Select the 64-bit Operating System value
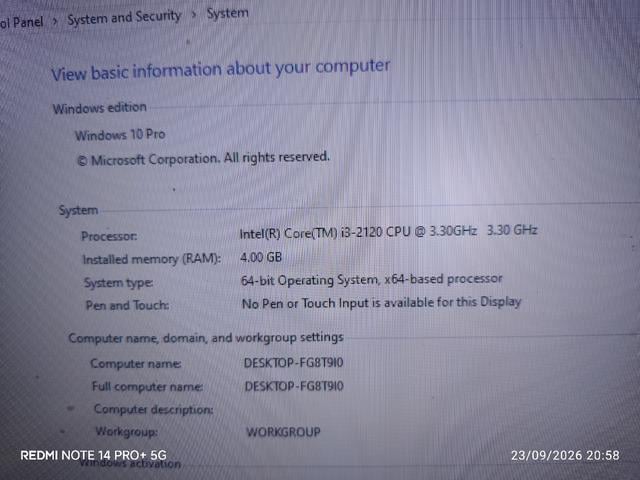Viewport: 640px width, 480px height. 371,280
